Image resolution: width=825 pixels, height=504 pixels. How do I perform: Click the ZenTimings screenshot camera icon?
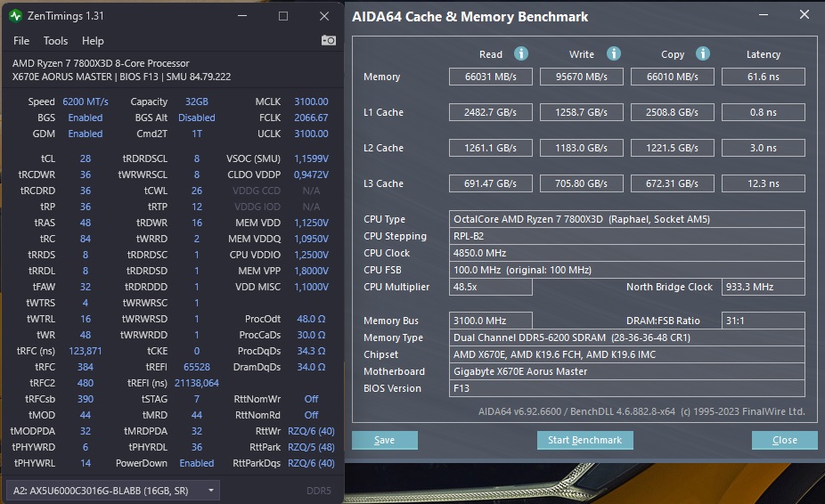point(329,40)
